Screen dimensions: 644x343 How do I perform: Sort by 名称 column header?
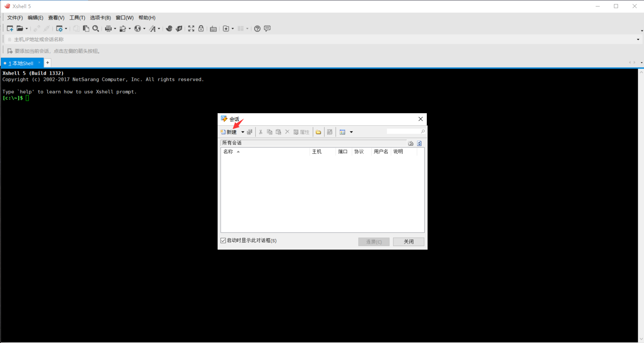coord(265,151)
